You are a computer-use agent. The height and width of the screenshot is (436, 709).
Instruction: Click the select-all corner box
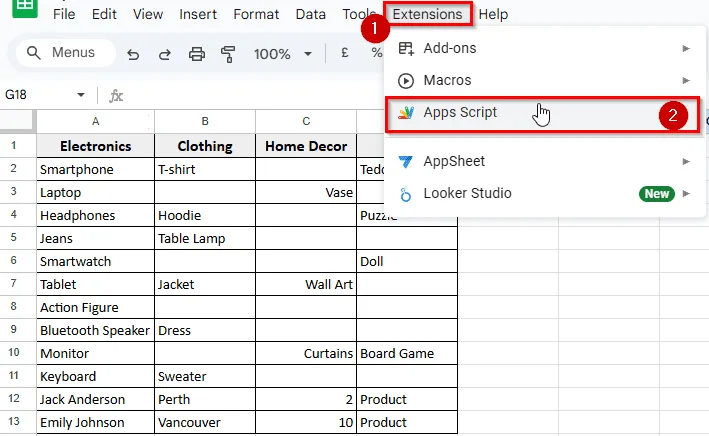coord(17,121)
